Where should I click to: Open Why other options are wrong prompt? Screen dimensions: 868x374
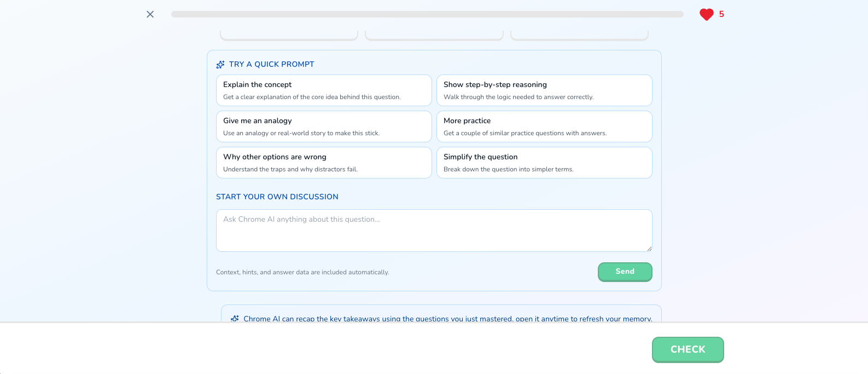click(324, 163)
